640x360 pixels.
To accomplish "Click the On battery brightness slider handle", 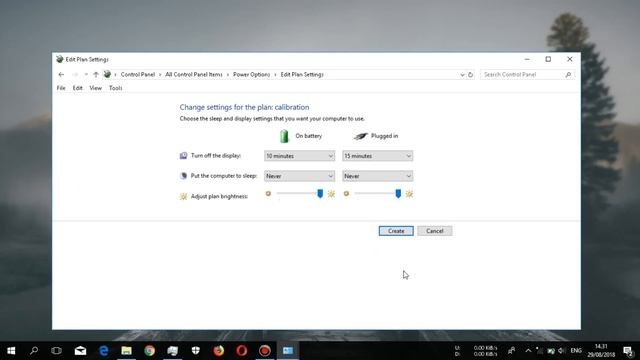I will pyautogui.click(x=320, y=194).
